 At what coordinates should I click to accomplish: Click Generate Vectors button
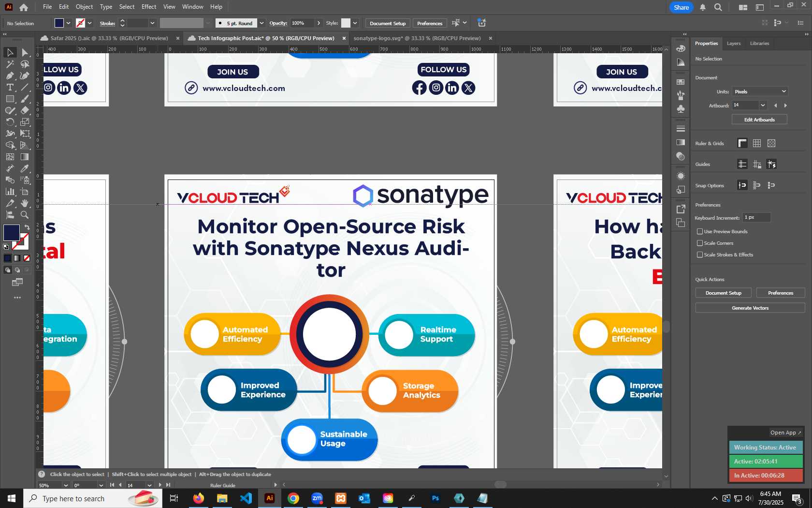[x=750, y=308]
